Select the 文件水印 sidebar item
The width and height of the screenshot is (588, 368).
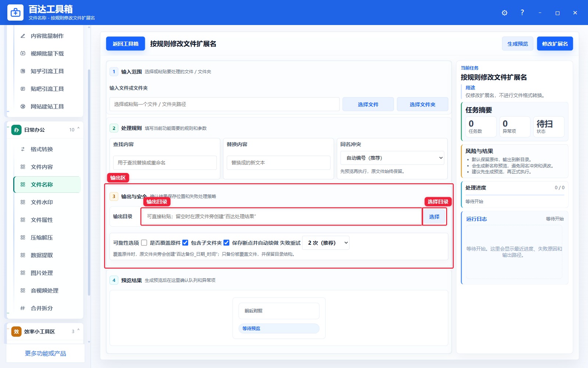47,202
